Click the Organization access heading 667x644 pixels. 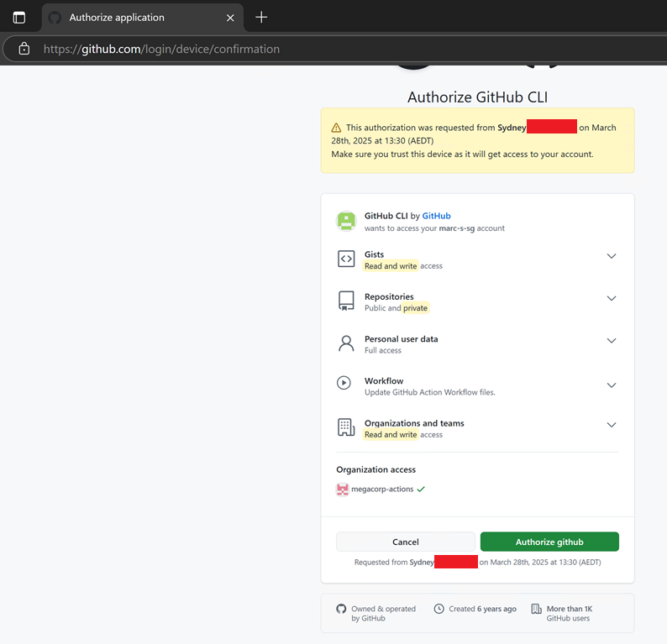pos(376,469)
